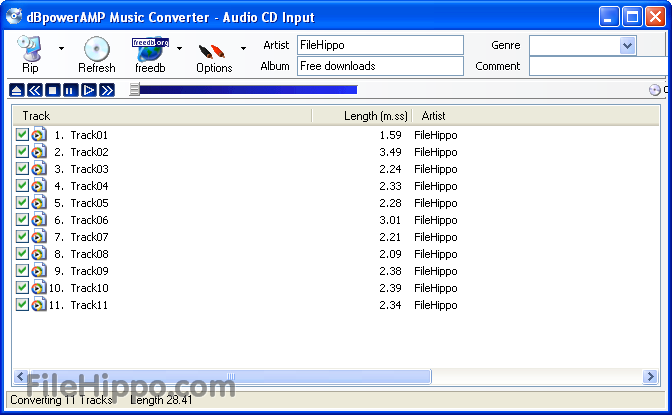The image size is (672, 415).
Task: Uncheck the Track04 checkbox
Action: click(x=22, y=186)
